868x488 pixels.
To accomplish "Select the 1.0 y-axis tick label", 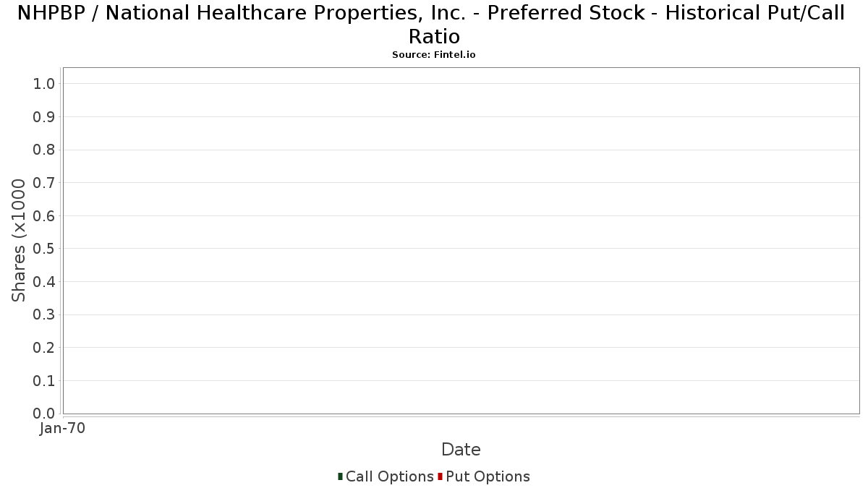I will 44,84.
